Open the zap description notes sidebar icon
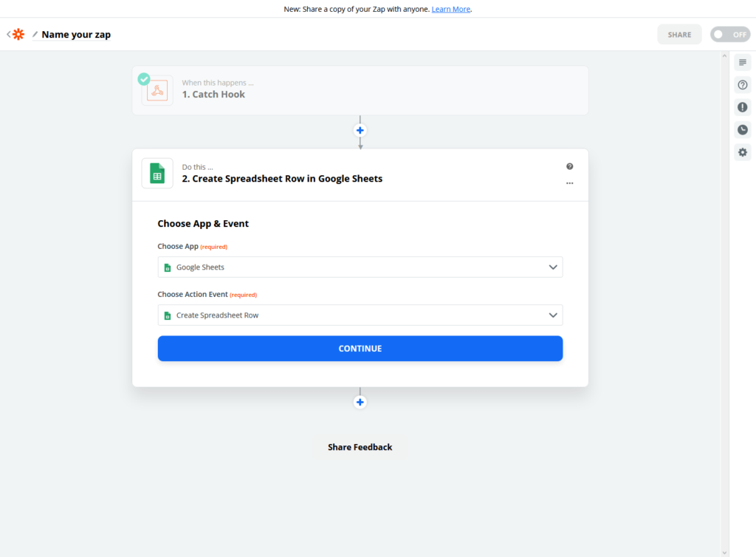Viewport: 756px width, 557px height. click(x=743, y=62)
